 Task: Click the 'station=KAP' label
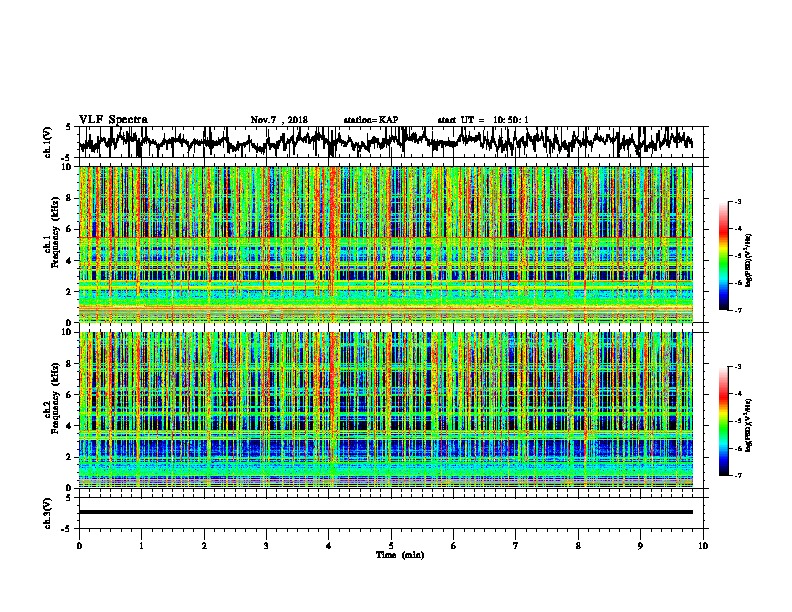click(x=371, y=120)
